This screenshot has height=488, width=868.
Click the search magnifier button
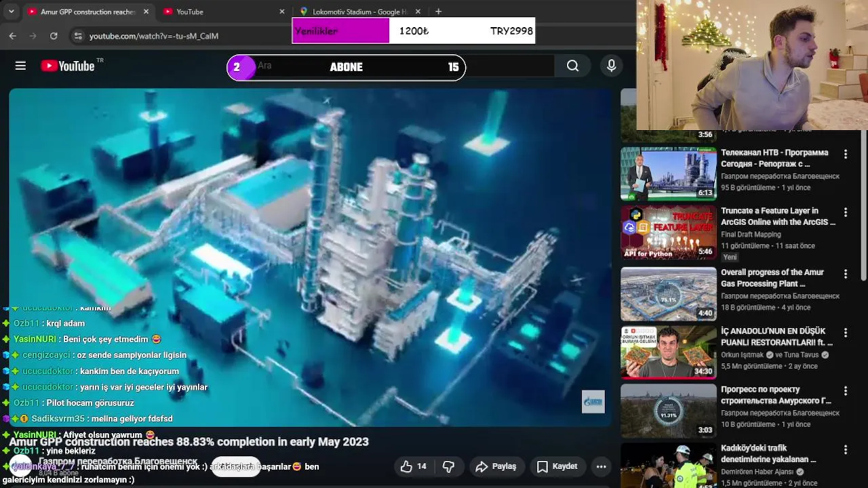point(573,66)
